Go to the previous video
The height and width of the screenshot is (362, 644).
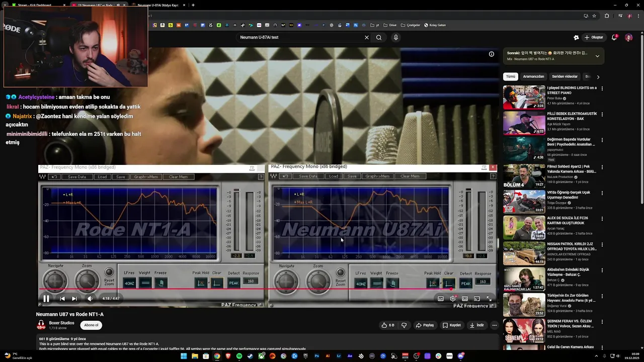tap(62, 298)
